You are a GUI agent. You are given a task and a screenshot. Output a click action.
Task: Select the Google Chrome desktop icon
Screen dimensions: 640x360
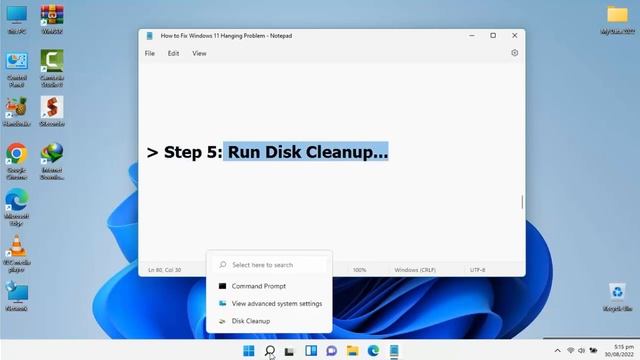pos(17,161)
